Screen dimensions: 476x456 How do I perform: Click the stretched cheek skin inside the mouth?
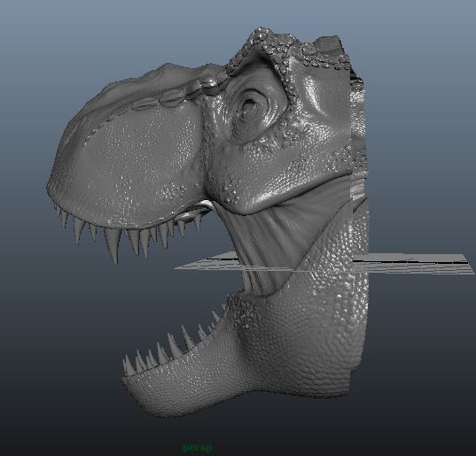[264, 240]
